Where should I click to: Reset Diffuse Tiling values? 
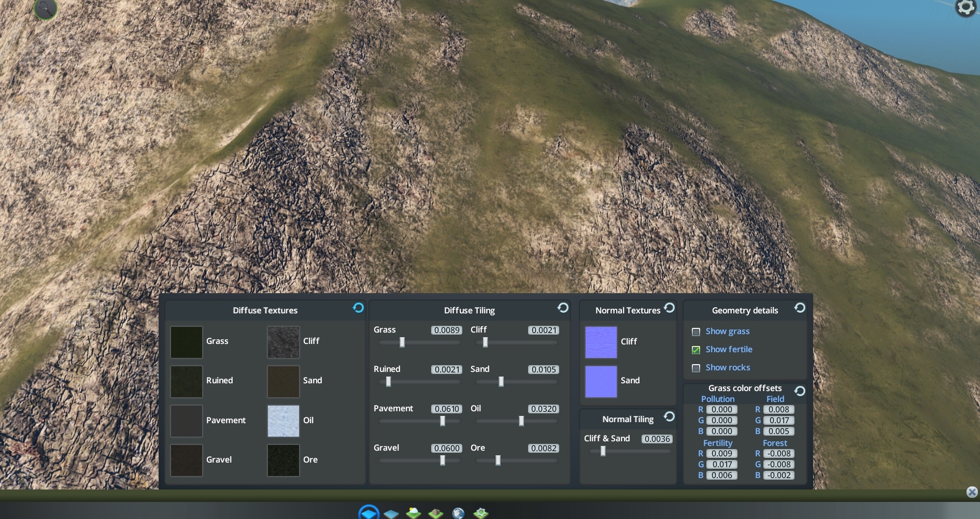tap(563, 308)
